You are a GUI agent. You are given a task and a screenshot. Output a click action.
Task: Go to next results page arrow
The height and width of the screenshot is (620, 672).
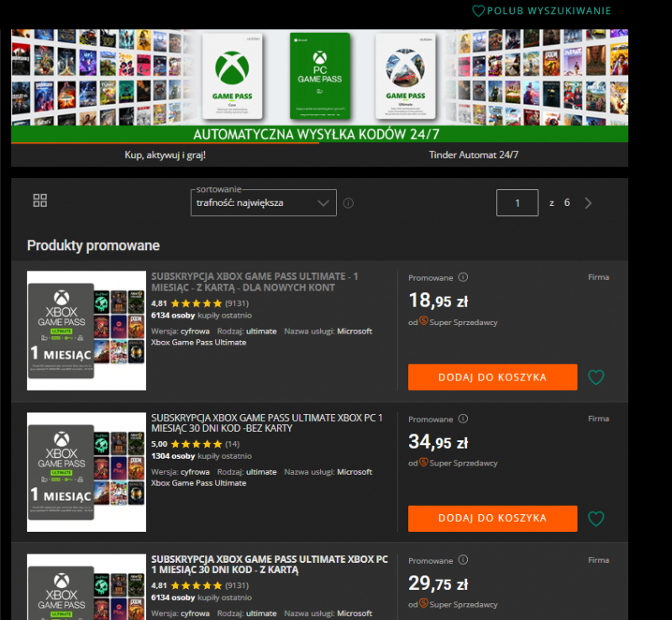pyautogui.click(x=588, y=203)
